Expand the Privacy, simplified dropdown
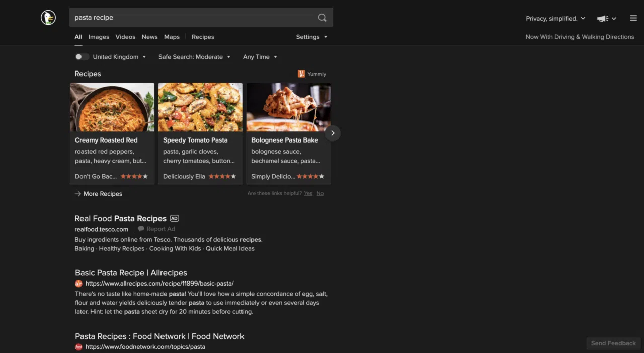The height and width of the screenshot is (353, 644). click(x=555, y=19)
